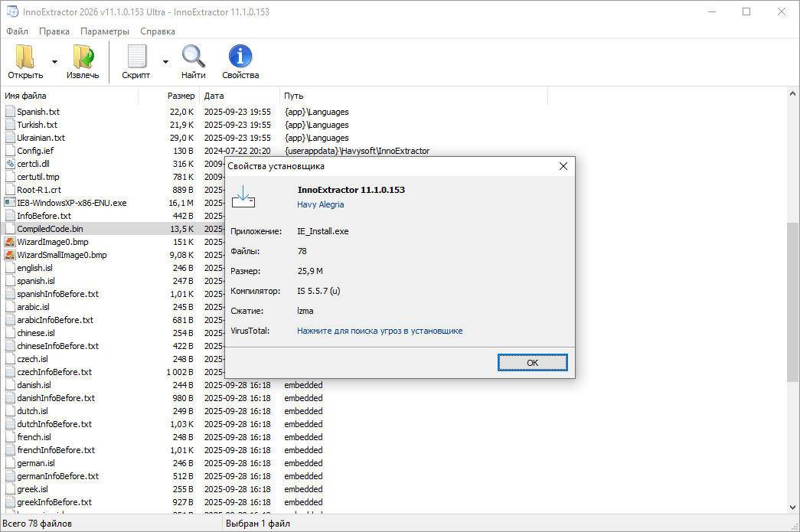Click the InfoBefore.txt file icon
The height and width of the screenshot is (532, 800).
10,216
